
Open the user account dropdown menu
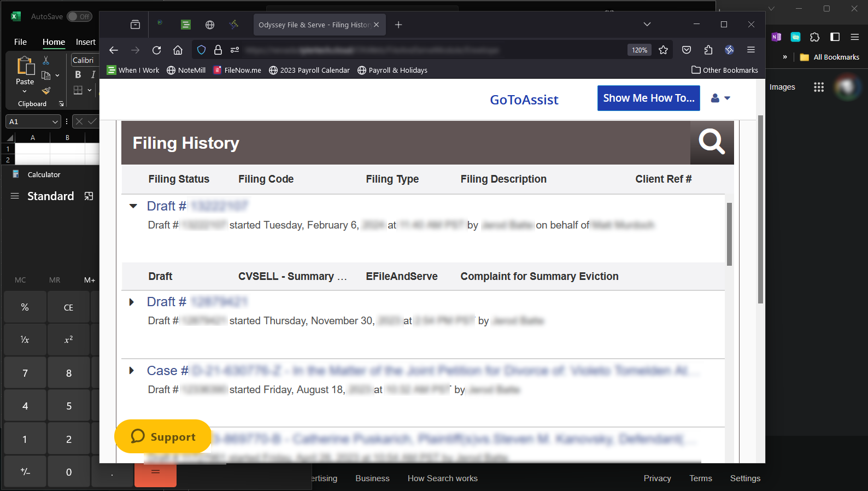[720, 98]
